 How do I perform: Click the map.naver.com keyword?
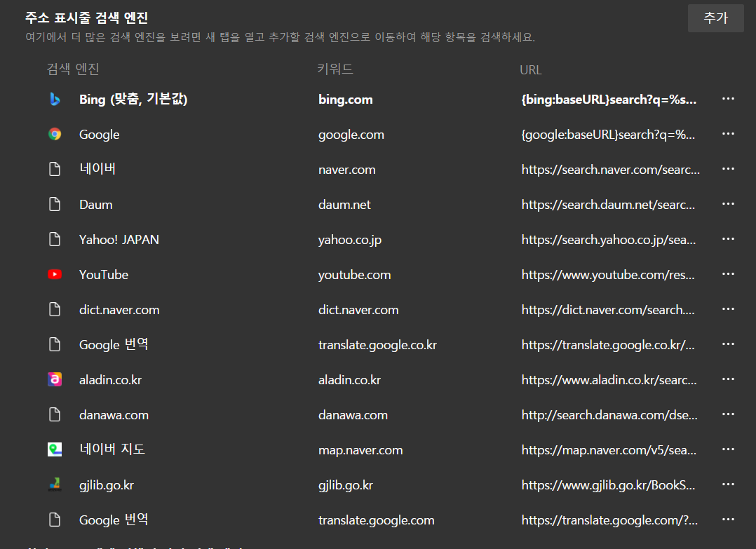(x=360, y=450)
